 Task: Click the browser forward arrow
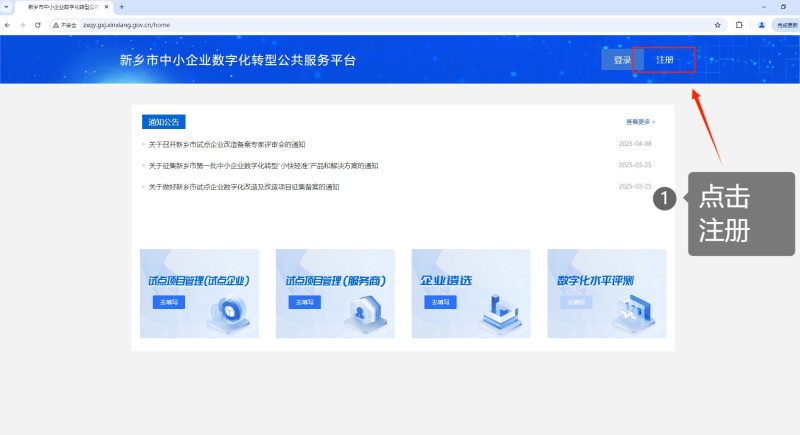coord(22,24)
